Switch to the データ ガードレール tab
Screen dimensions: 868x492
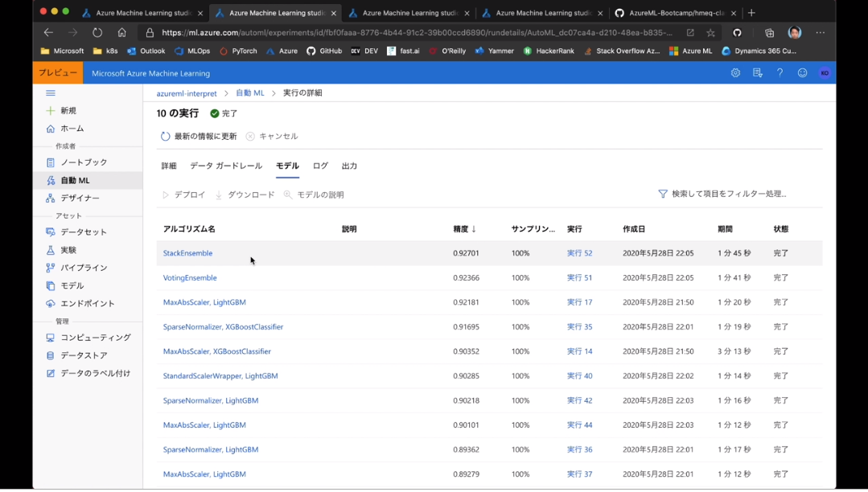(226, 166)
